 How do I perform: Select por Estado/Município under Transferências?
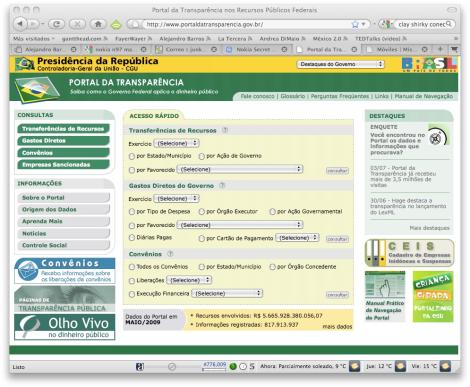132,156
